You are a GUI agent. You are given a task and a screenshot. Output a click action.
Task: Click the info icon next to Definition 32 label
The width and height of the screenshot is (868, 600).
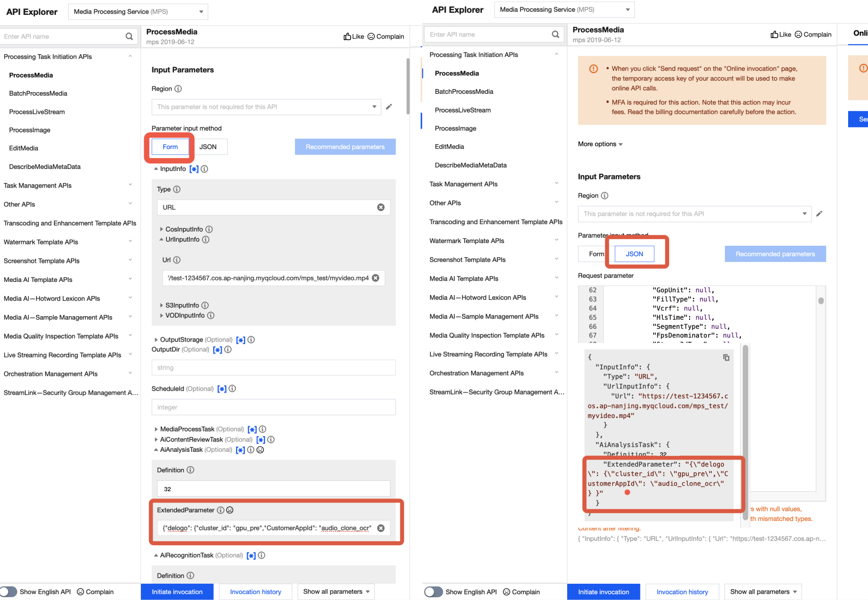coord(191,470)
